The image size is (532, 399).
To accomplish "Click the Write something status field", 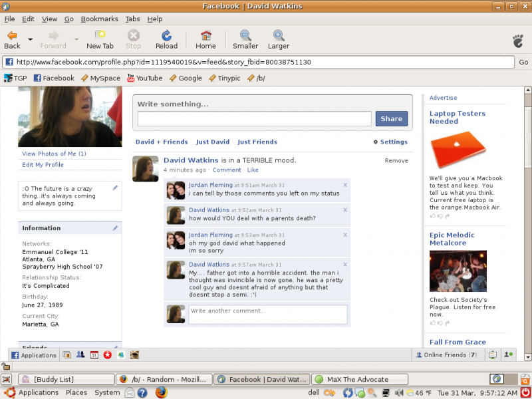I will tap(255, 119).
